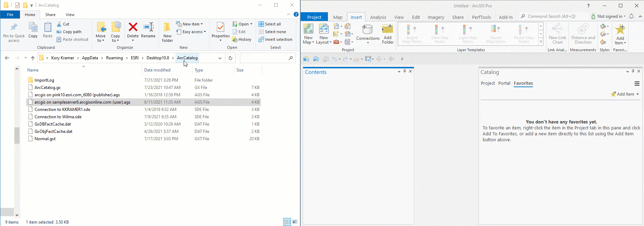Click the Redo arrow in ArcGIS Pro toolbar
The height and width of the screenshot is (226, 644).
click(x=345, y=59)
